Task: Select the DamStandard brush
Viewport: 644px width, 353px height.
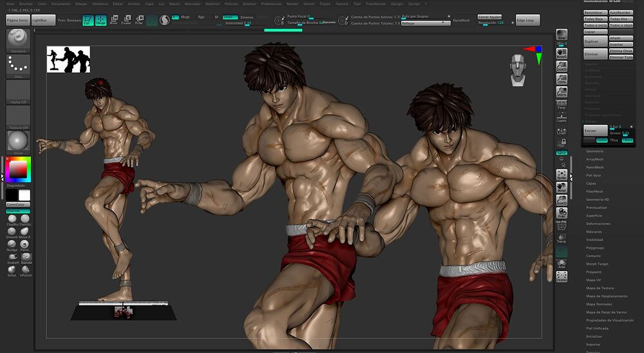Action: point(25,219)
